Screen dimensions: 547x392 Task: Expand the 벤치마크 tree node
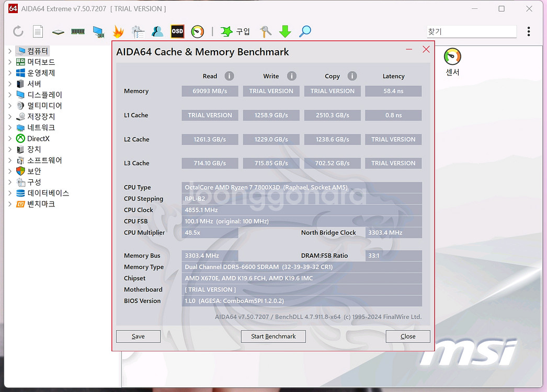(x=9, y=204)
